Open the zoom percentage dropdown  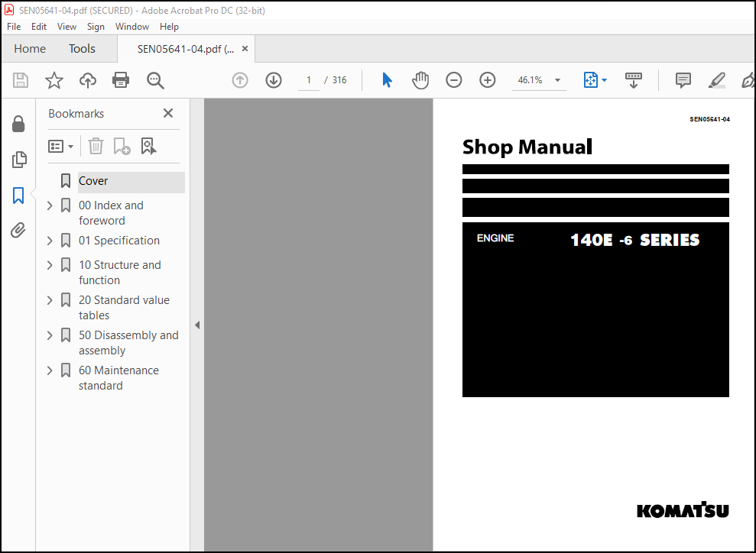click(557, 80)
